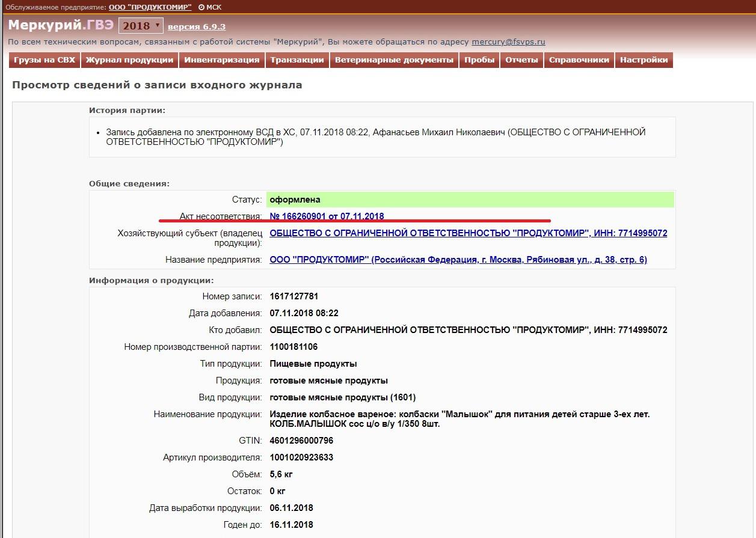Open the 2018 year dropdown
The height and width of the screenshot is (538, 756).
tap(141, 26)
